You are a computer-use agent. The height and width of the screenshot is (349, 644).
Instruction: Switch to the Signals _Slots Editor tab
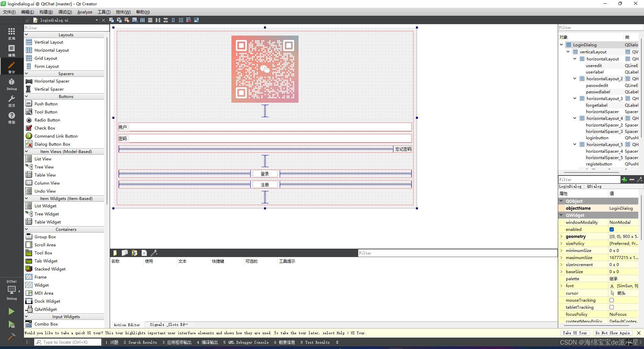point(169,325)
